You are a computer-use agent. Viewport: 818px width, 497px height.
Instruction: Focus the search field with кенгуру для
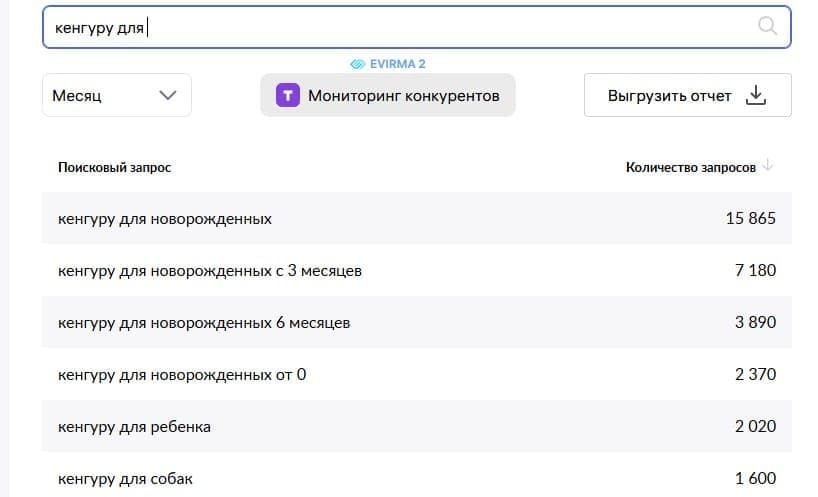[416, 27]
